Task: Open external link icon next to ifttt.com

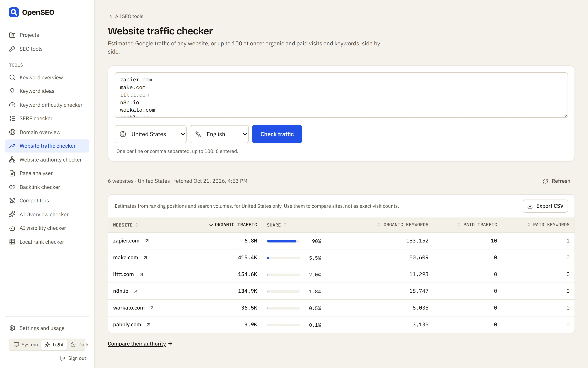Action: (141, 274)
